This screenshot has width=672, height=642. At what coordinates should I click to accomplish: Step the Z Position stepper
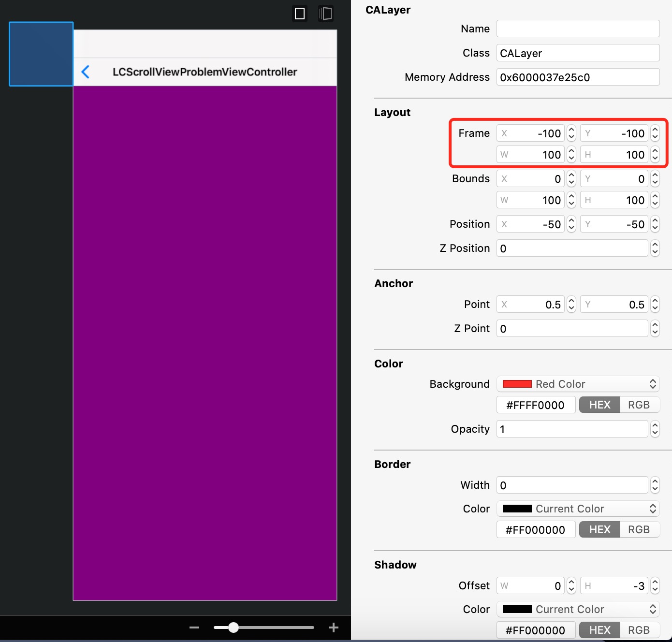(x=655, y=248)
